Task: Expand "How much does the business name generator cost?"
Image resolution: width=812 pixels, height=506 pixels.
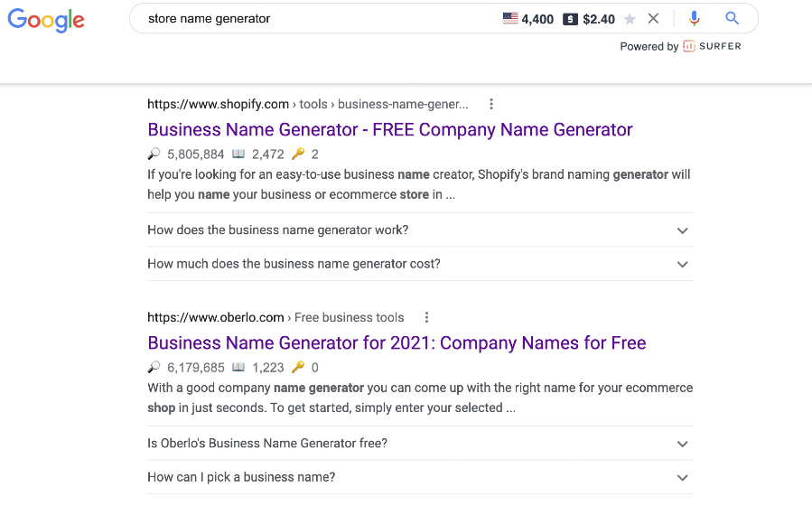Action: pyautogui.click(x=420, y=264)
